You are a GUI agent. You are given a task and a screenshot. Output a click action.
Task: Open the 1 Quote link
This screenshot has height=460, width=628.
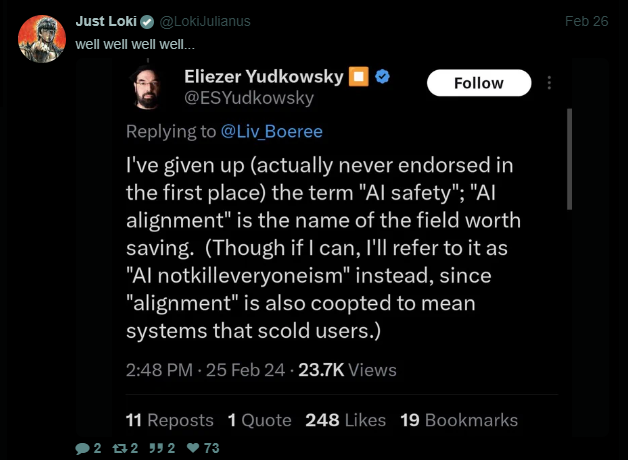pos(259,420)
